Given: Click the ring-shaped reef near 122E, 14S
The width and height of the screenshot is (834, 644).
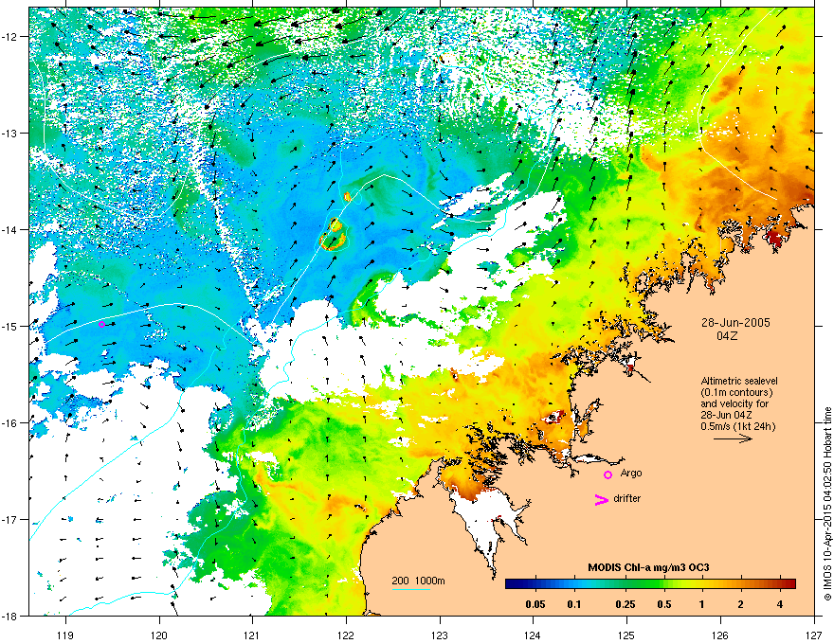Looking at the screenshot, I should (334, 241).
